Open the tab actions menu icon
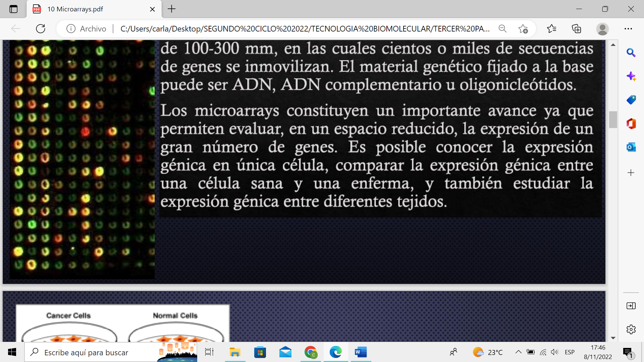This screenshot has height=362, width=644. (13, 9)
